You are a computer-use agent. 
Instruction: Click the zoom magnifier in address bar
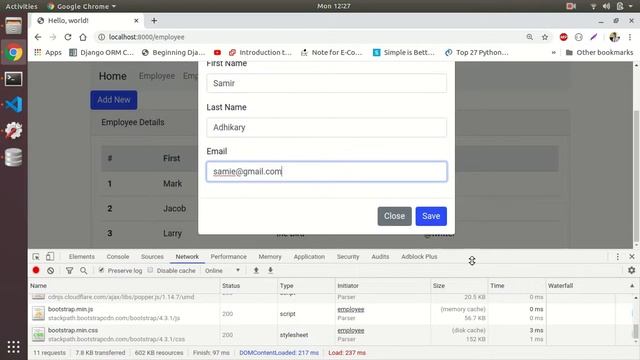(529, 37)
